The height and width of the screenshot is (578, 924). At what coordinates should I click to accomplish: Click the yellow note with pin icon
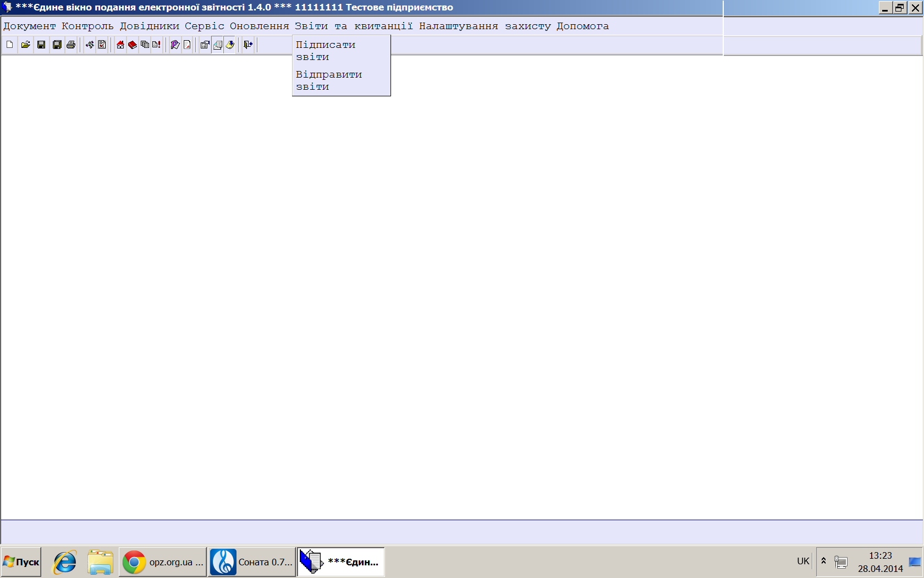click(x=230, y=45)
